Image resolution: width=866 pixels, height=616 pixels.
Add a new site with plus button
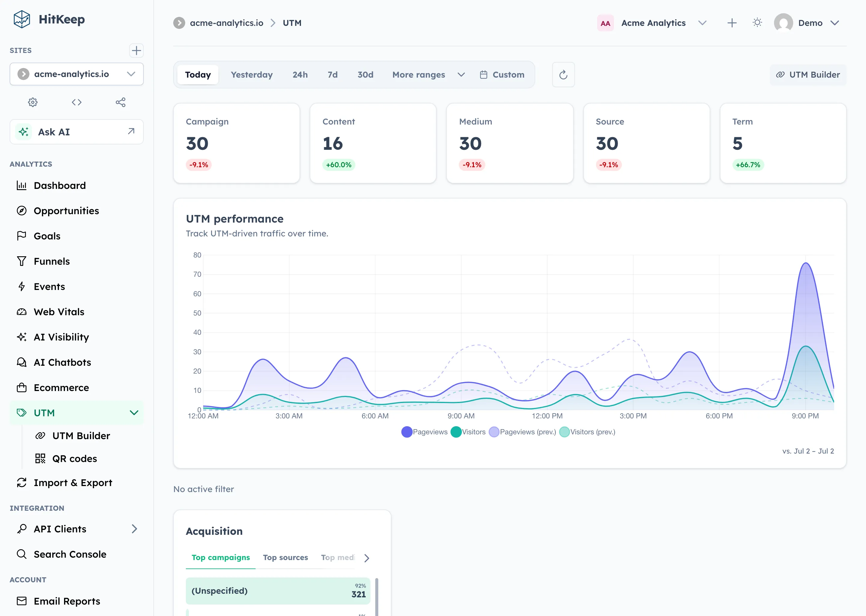pos(136,51)
